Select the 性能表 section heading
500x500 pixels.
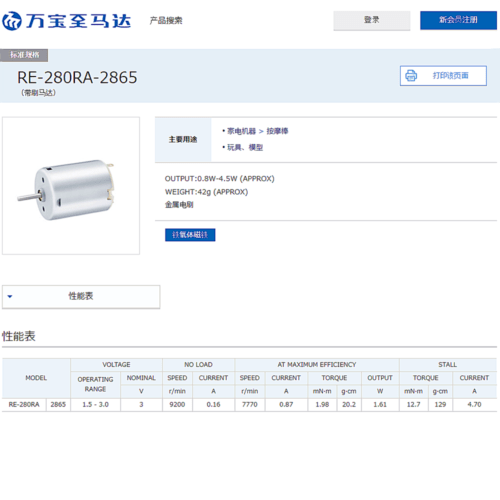coord(19,336)
